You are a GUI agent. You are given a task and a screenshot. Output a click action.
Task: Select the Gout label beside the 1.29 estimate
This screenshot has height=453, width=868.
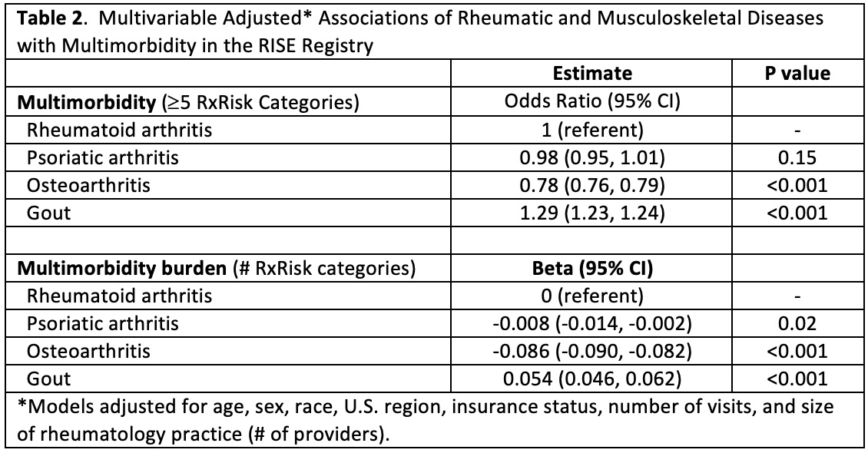[x=48, y=213]
